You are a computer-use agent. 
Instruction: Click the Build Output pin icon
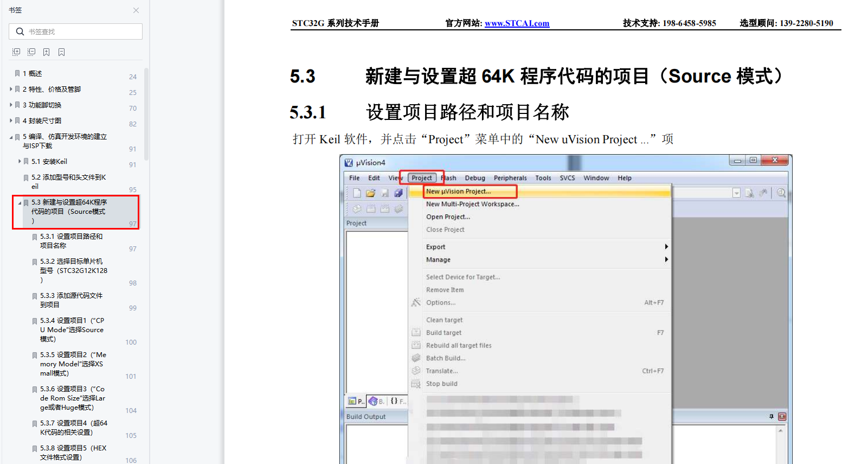(771, 416)
